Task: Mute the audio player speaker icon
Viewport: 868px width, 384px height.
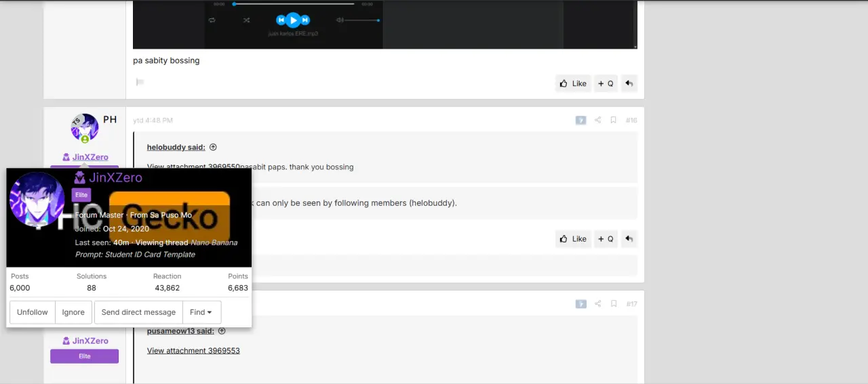Action: [x=340, y=20]
